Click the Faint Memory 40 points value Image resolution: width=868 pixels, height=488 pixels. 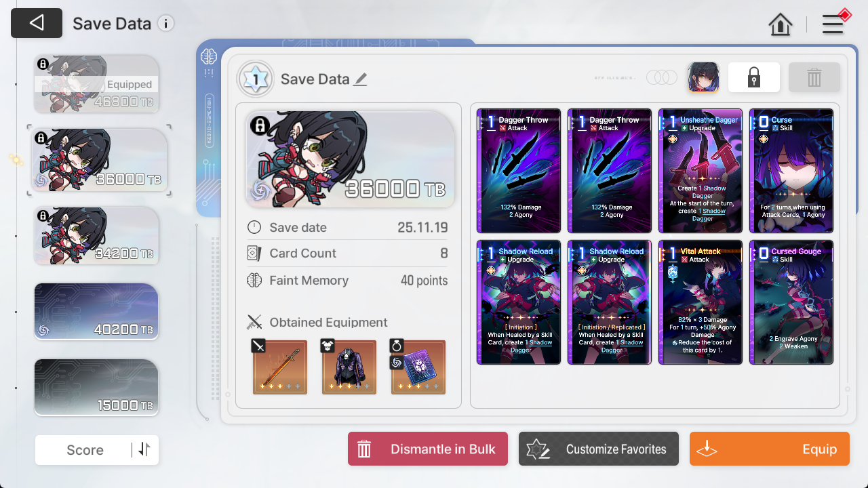pos(424,281)
